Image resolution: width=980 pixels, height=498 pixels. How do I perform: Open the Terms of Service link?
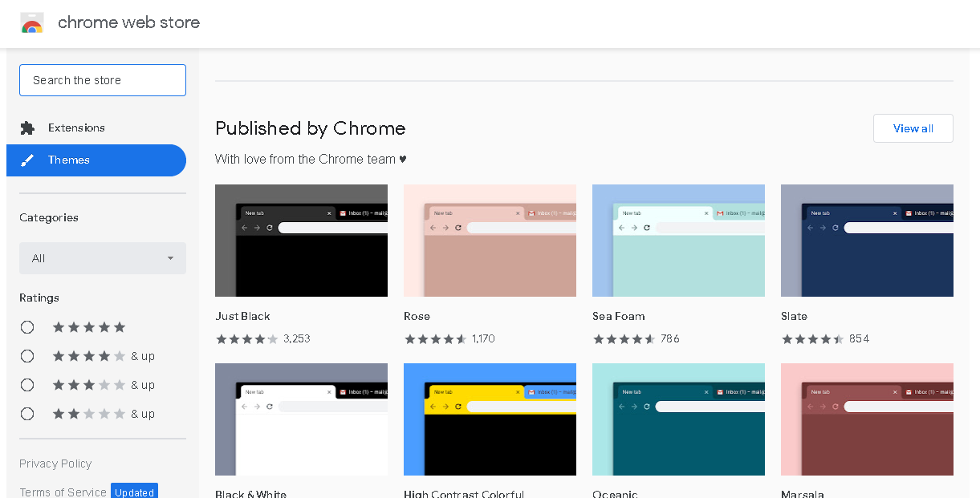click(63, 492)
